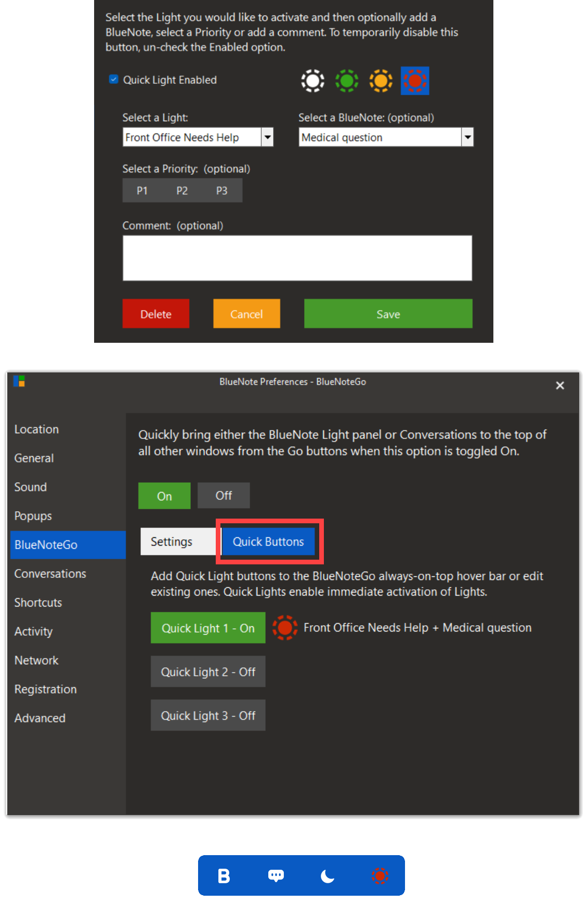Turn BlueNoteGo Off
The width and height of the screenshot is (588, 903).
[x=224, y=496]
